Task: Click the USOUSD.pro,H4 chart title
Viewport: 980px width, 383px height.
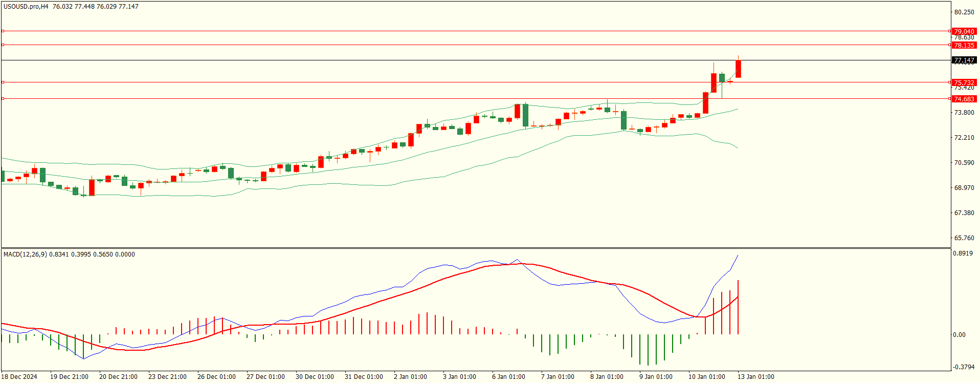Action: (x=26, y=7)
